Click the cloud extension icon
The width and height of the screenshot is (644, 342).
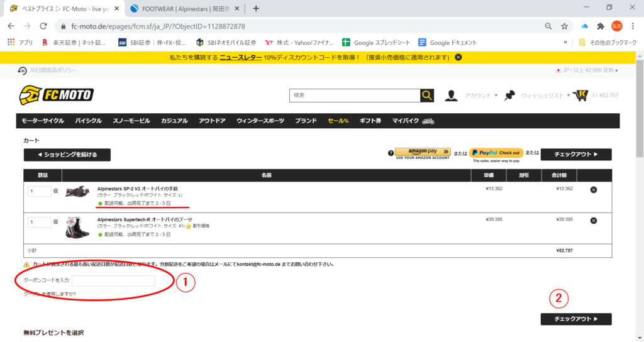584,26
